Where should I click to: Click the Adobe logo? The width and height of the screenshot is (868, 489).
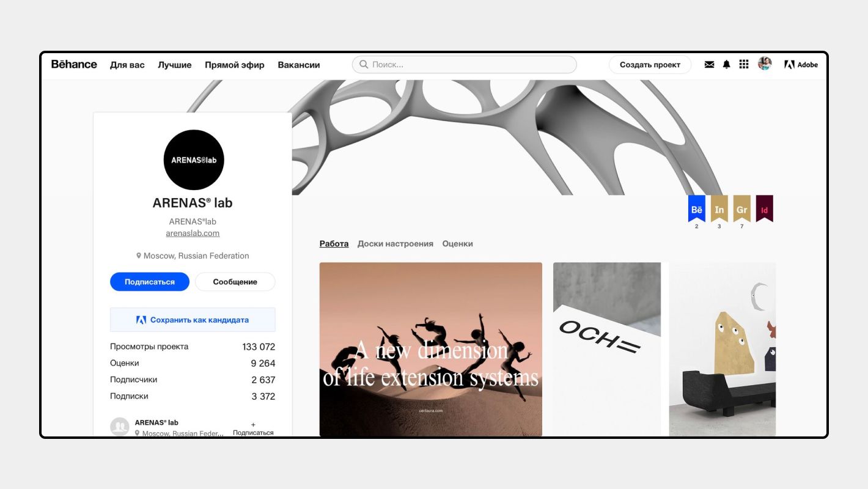click(x=802, y=64)
